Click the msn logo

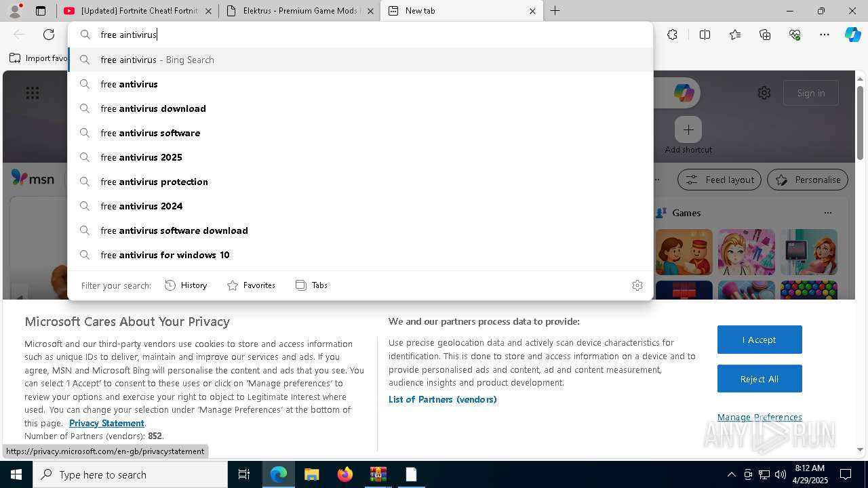tap(33, 179)
